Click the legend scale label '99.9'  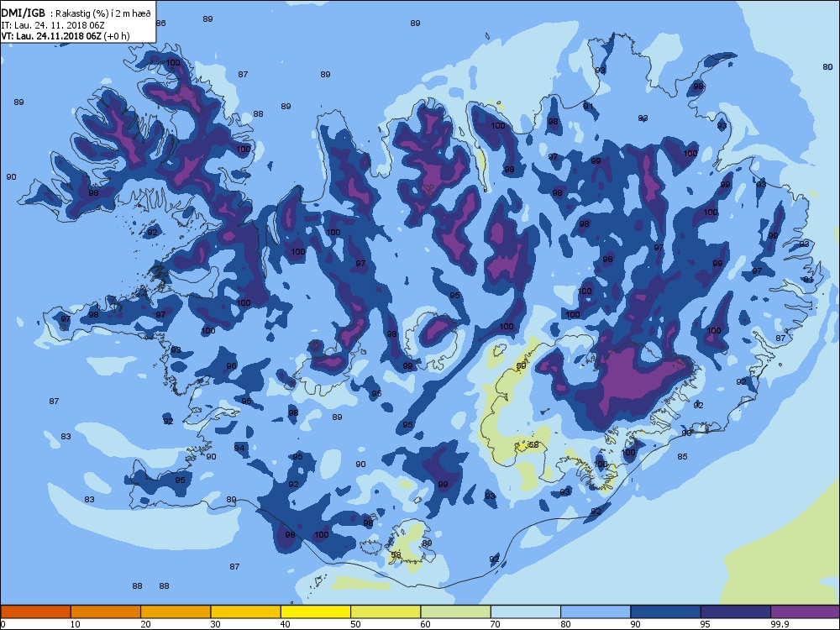point(779,624)
